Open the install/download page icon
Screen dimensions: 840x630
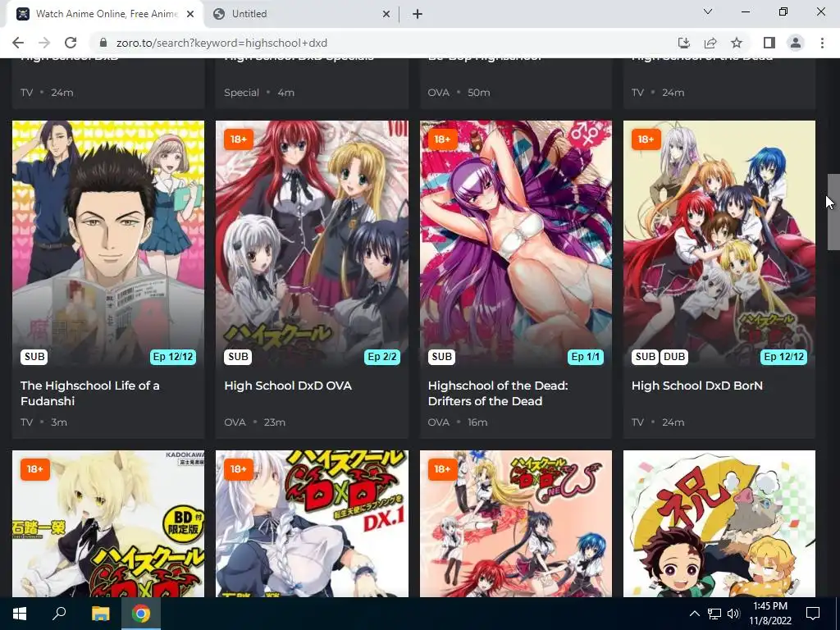click(x=683, y=43)
